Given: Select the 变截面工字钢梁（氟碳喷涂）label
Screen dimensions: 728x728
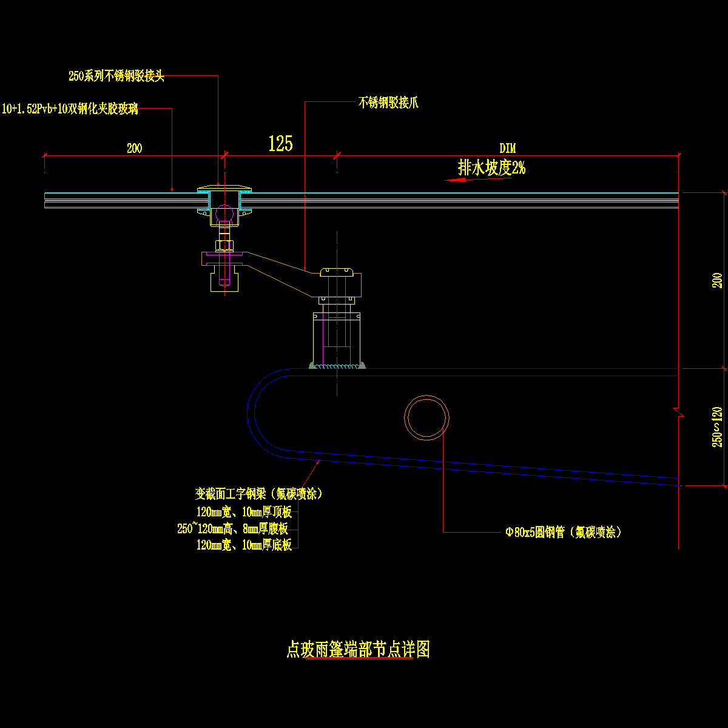Looking at the screenshot, I should tap(259, 494).
